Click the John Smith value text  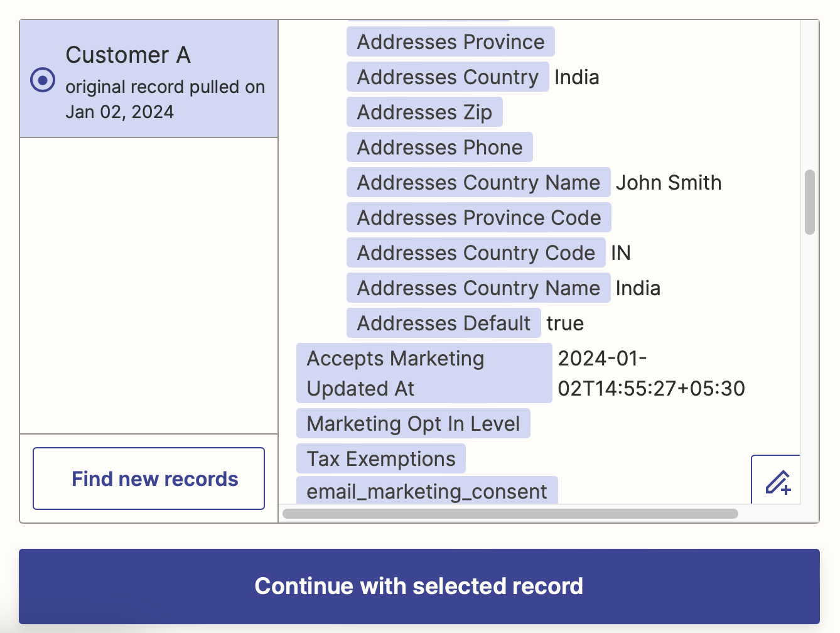669,182
